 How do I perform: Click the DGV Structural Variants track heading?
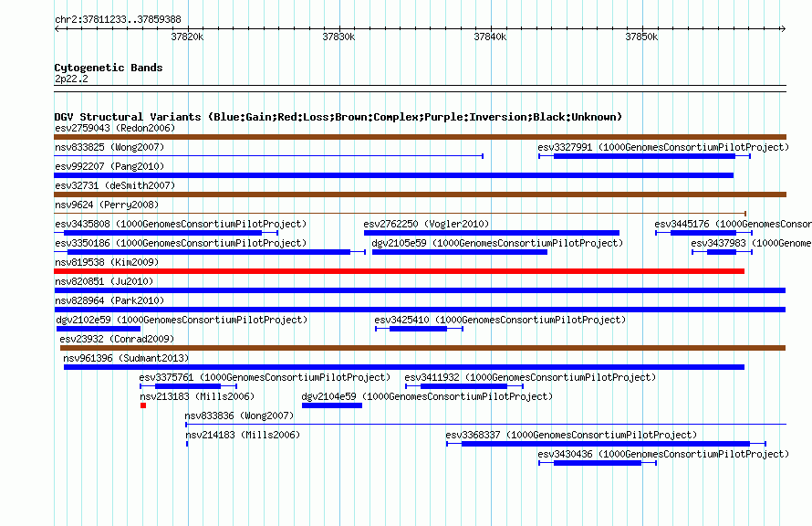point(338,117)
